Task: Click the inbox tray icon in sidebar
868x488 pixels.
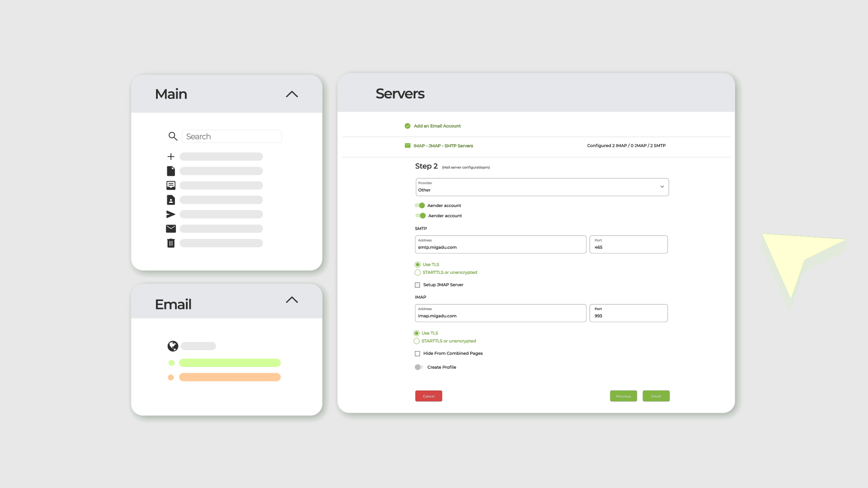Action: 171,185
